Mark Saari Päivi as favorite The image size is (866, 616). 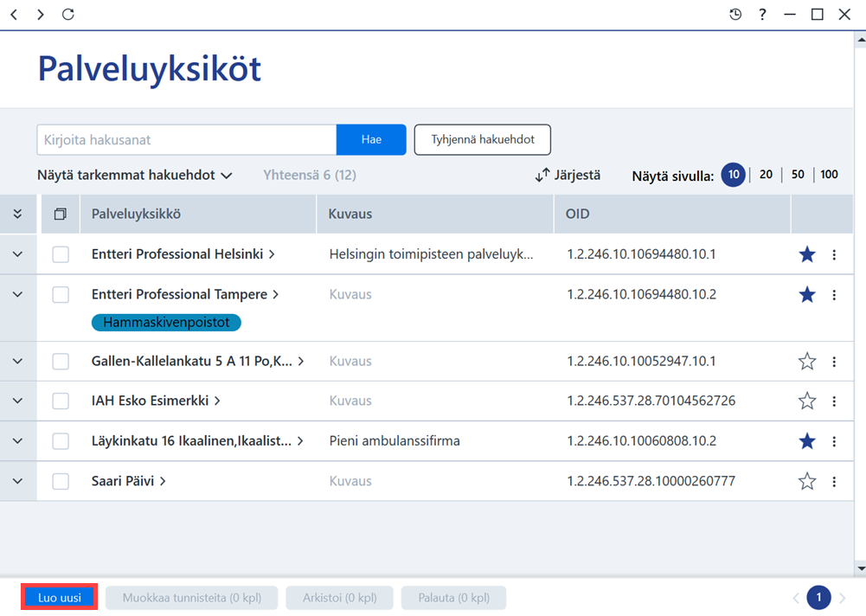click(807, 481)
